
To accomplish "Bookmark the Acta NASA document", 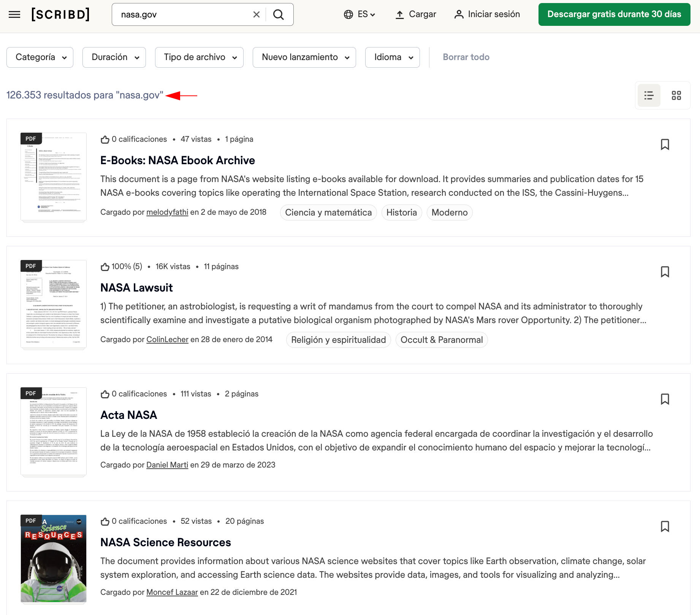I will (x=665, y=399).
